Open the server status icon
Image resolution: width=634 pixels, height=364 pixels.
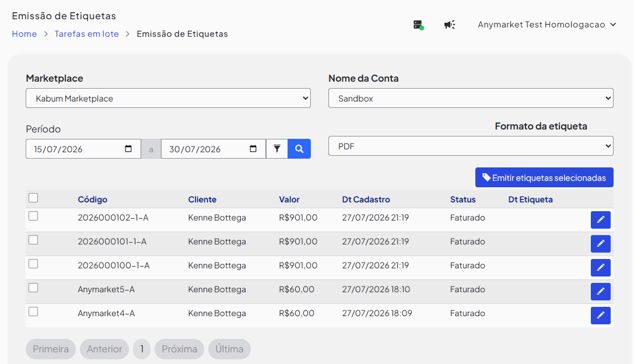[418, 25]
